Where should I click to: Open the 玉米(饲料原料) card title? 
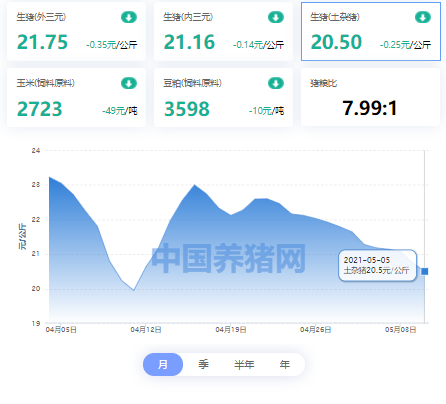(x=46, y=83)
